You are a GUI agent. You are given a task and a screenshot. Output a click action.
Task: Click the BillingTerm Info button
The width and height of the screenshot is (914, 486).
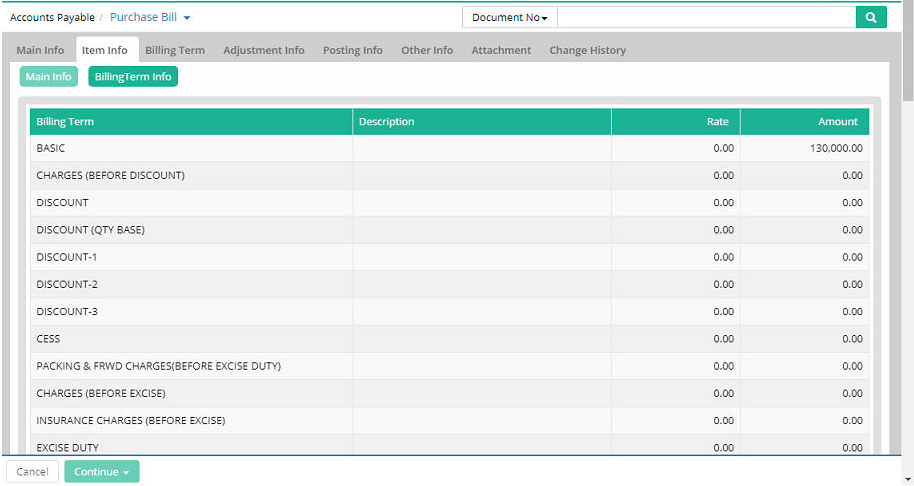(x=133, y=77)
